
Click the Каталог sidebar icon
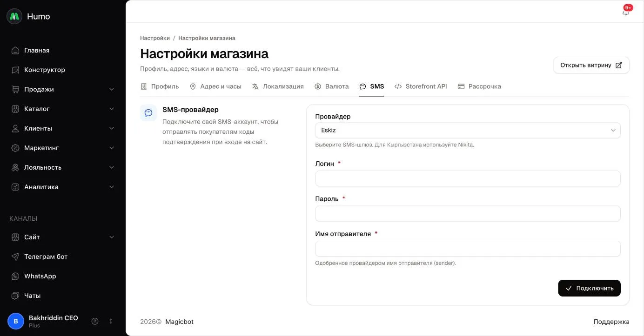click(x=15, y=109)
